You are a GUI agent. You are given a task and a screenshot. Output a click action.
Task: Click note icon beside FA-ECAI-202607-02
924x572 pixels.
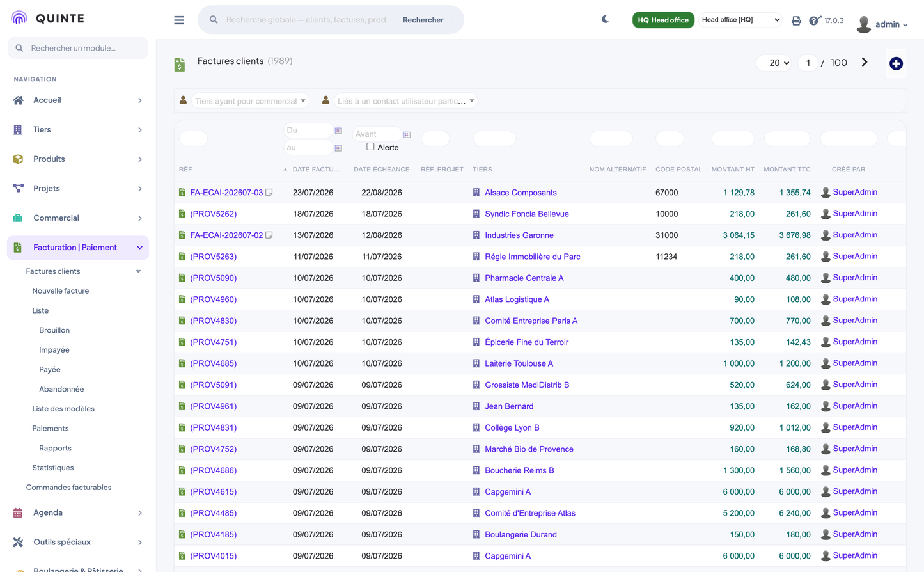[x=269, y=235]
